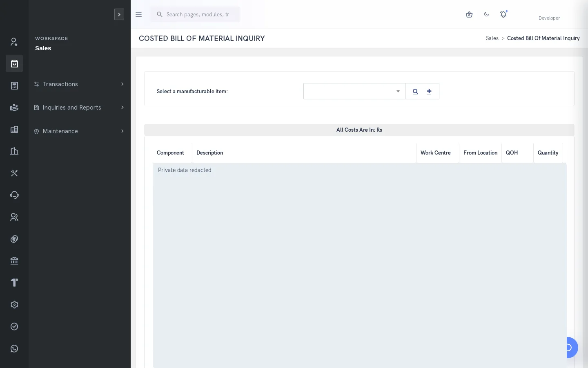This screenshot has height=368, width=588.
Task: Collapse the sidebar with the chevron button
Action: coord(119,14)
